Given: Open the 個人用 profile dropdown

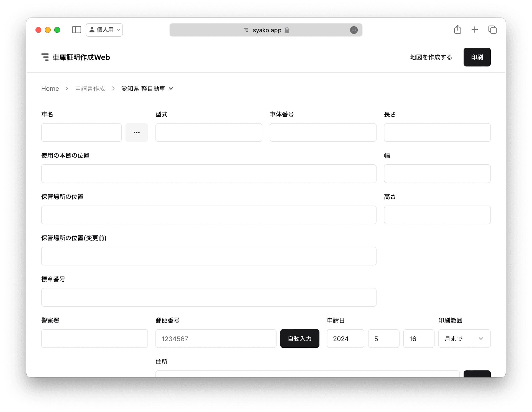Looking at the screenshot, I should click(x=104, y=30).
